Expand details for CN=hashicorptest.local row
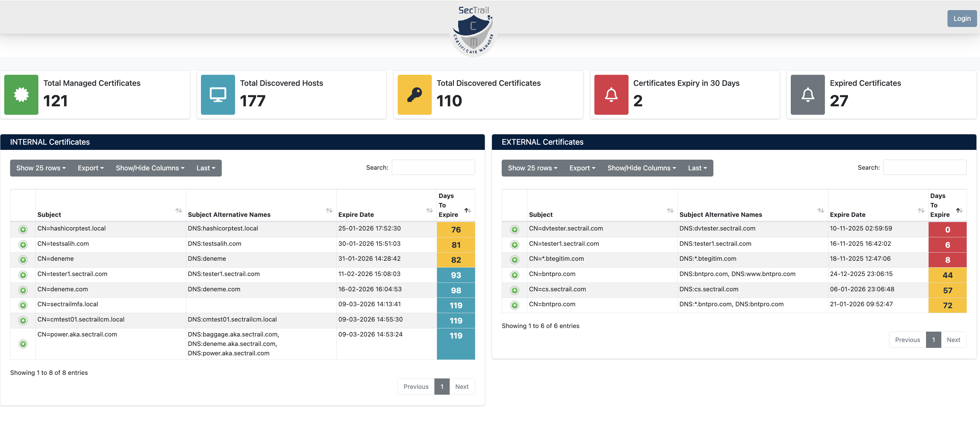The width and height of the screenshot is (980, 422). pos(23,229)
